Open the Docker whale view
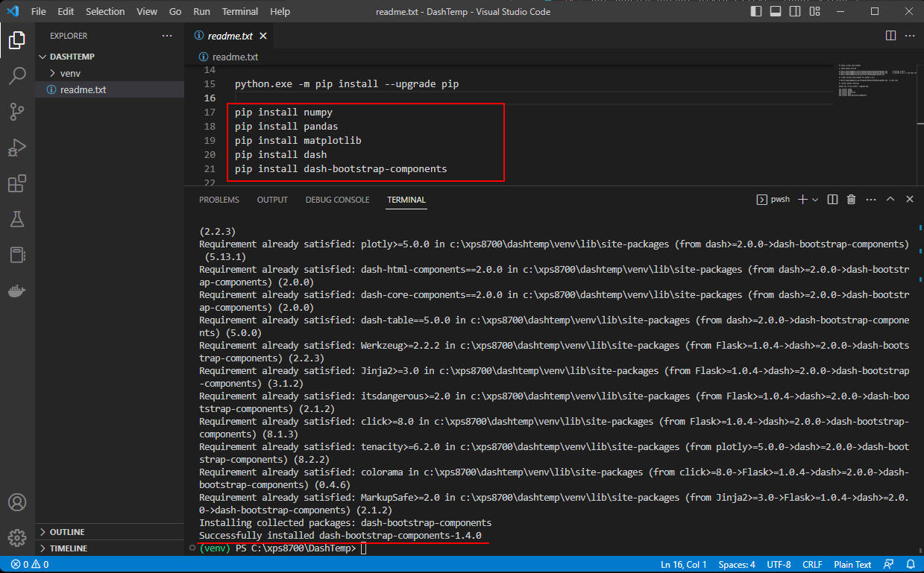Image resolution: width=924 pixels, height=573 pixels. 17,291
